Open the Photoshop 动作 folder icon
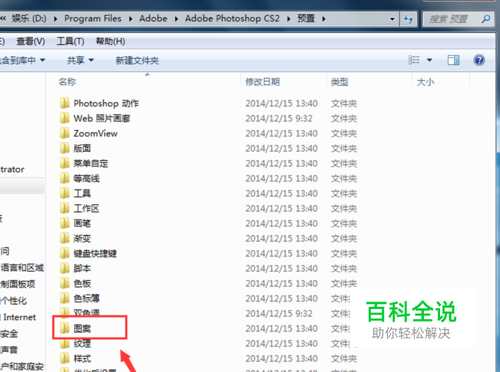This screenshot has width=500, height=372. coord(65,103)
